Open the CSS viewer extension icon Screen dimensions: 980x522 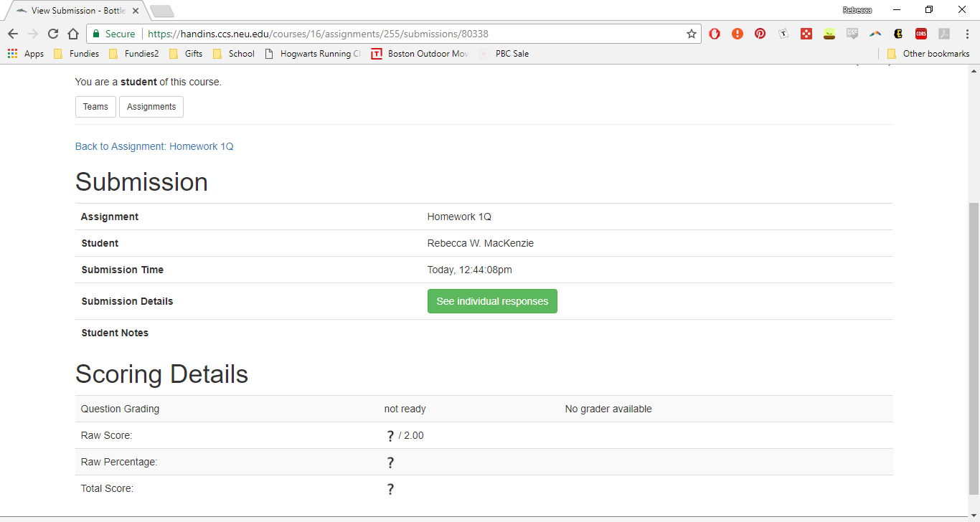852,34
